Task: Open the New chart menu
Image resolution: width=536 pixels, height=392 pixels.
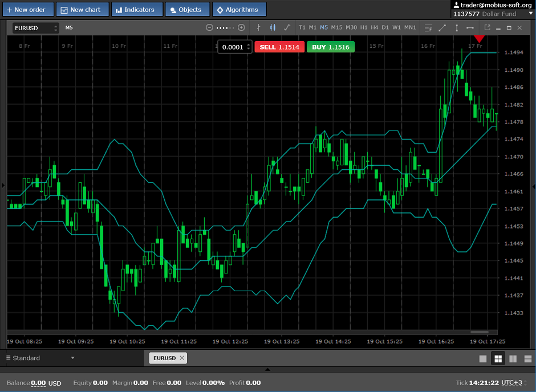Action: click(x=82, y=10)
